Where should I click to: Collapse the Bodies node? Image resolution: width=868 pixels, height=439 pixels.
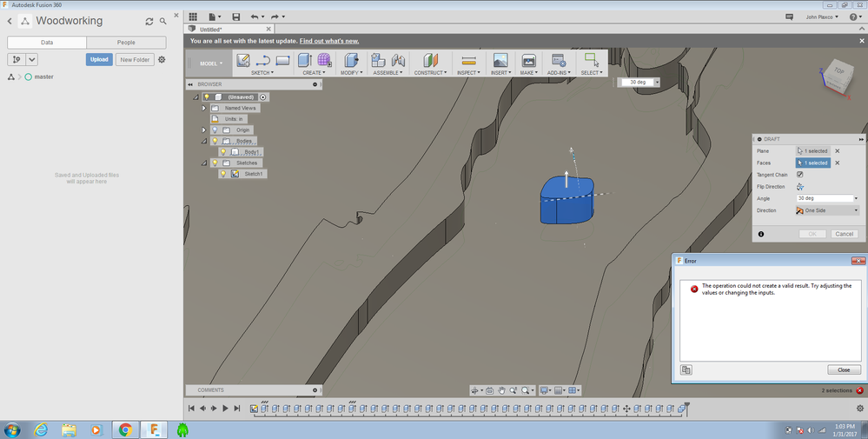pyautogui.click(x=203, y=141)
